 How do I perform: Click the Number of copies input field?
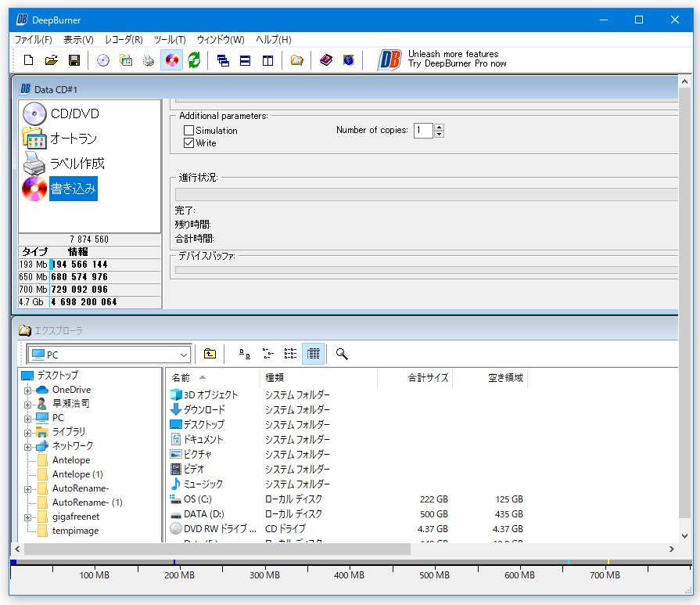click(423, 131)
